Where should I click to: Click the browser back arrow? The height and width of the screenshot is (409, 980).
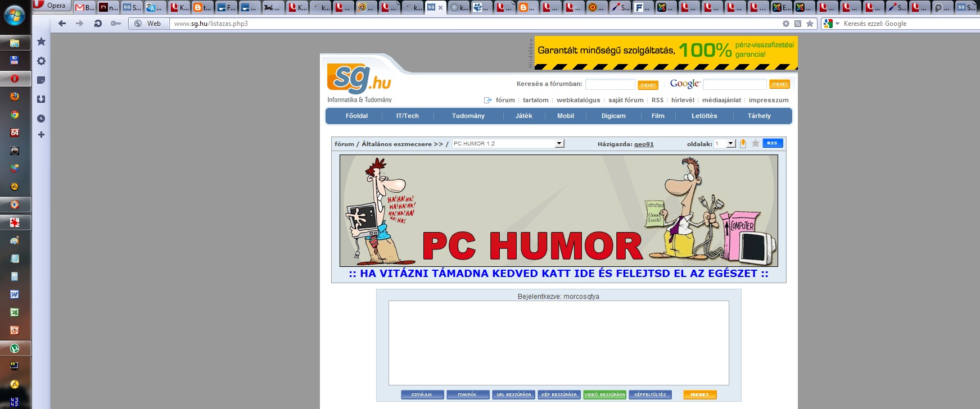pos(62,24)
